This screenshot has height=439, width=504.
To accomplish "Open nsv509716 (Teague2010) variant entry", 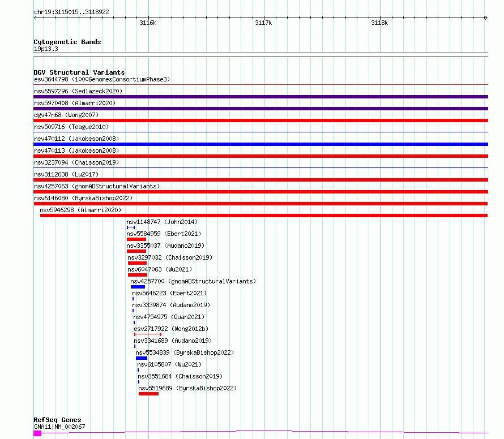I will pyautogui.click(x=71, y=127).
